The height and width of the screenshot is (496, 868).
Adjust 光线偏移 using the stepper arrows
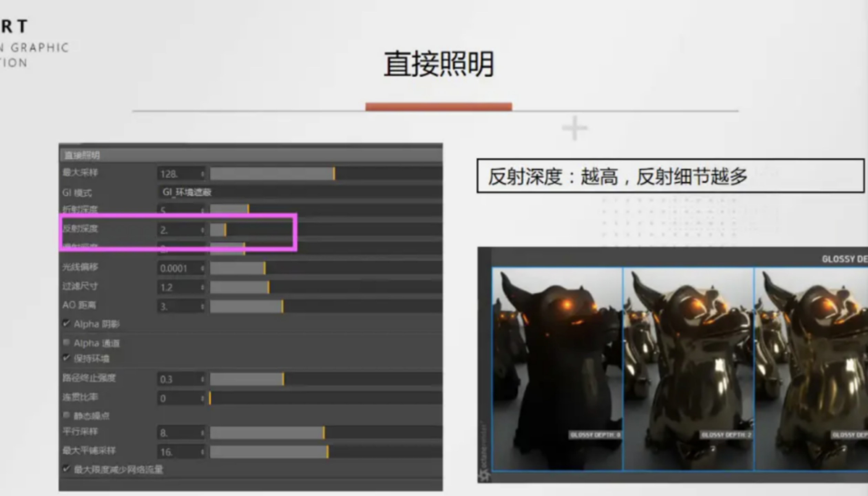[202, 268]
